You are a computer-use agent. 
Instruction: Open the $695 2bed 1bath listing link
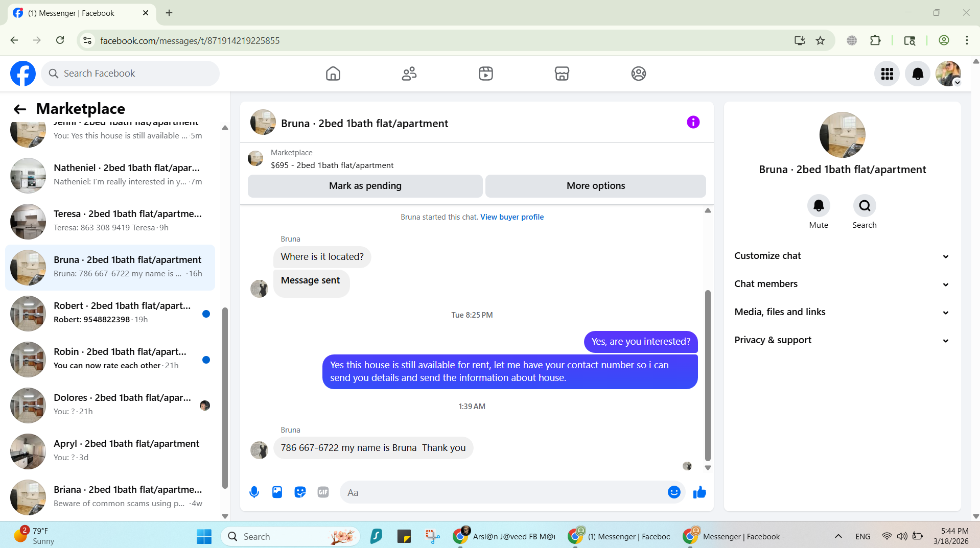(x=332, y=165)
